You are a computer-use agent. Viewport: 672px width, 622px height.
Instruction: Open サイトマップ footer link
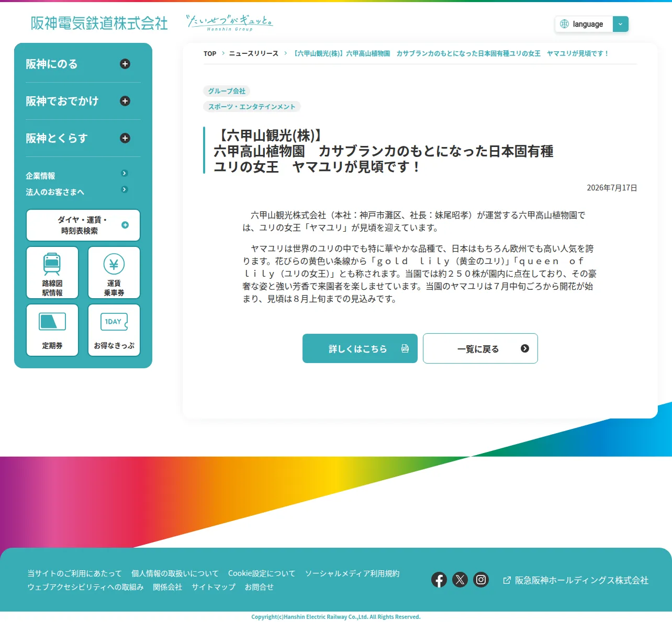click(214, 587)
